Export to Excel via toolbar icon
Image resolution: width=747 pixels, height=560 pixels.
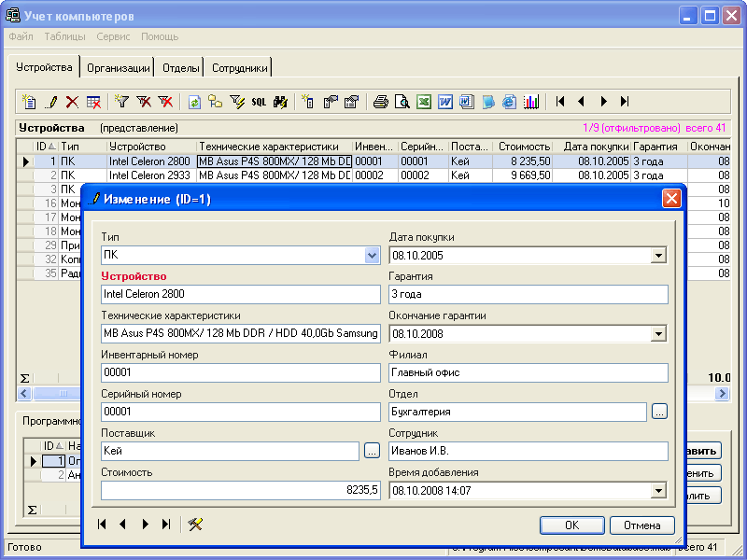(x=424, y=102)
